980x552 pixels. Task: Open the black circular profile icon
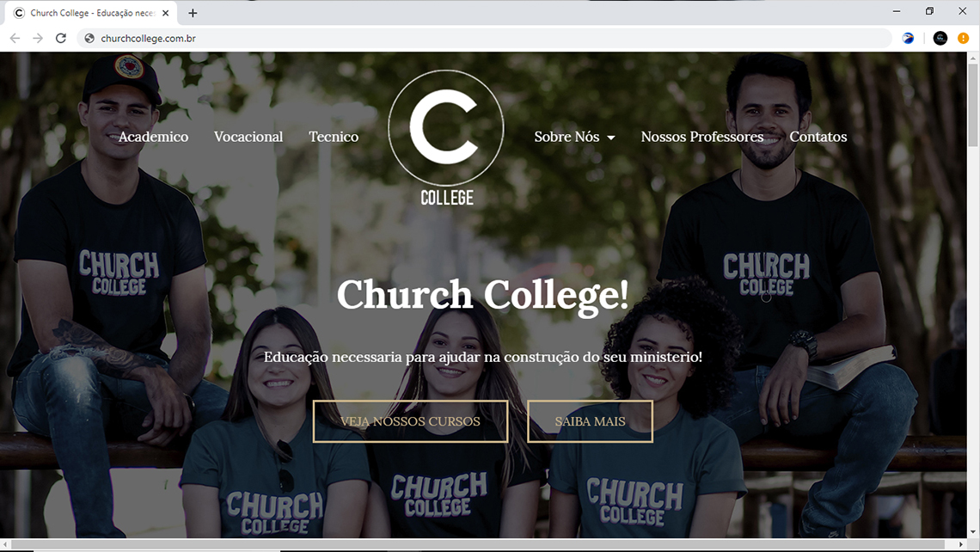tap(940, 38)
